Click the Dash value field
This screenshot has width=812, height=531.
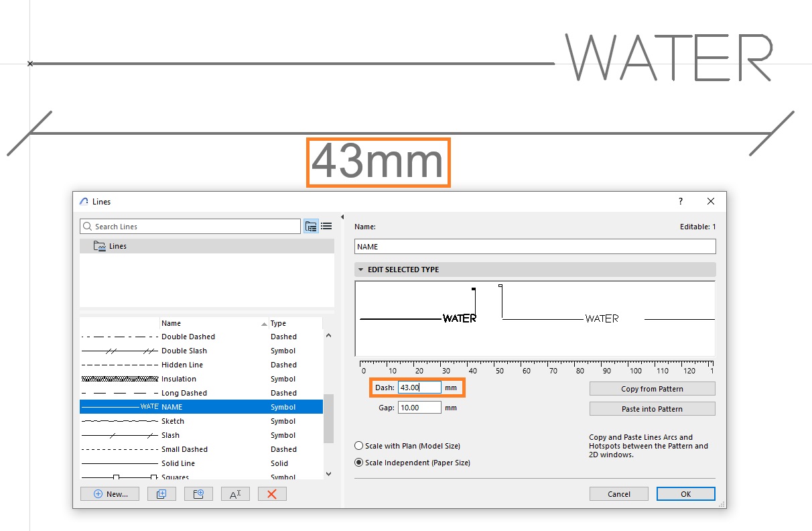419,388
